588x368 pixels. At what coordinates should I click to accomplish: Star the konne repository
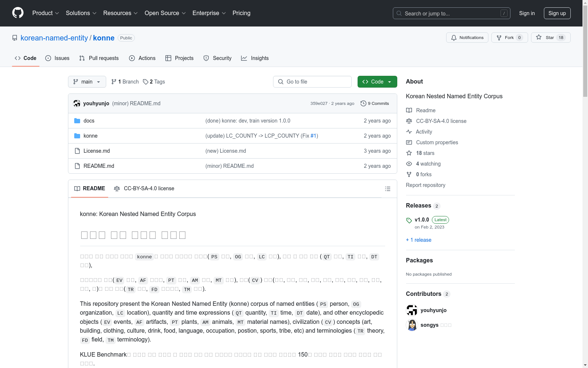click(x=551, y=38)
